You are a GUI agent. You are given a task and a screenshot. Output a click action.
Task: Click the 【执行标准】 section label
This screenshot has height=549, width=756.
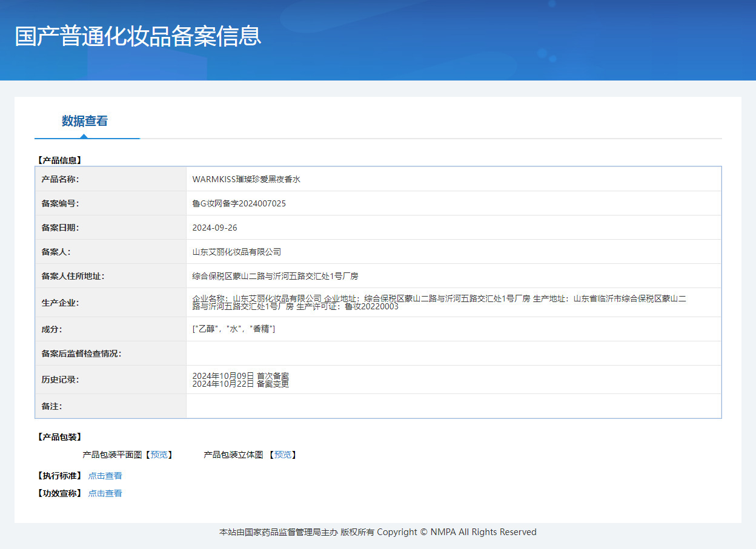[59, 476]
